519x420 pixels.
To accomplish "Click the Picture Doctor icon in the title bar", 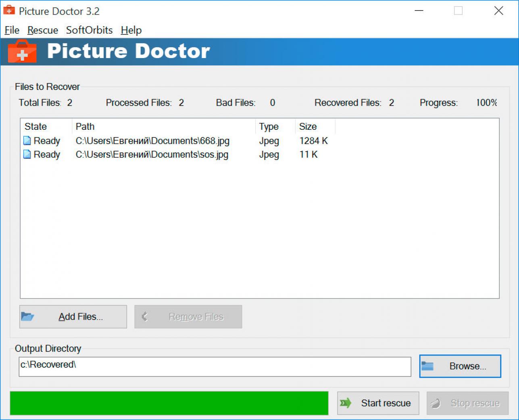I will [9, 10].
